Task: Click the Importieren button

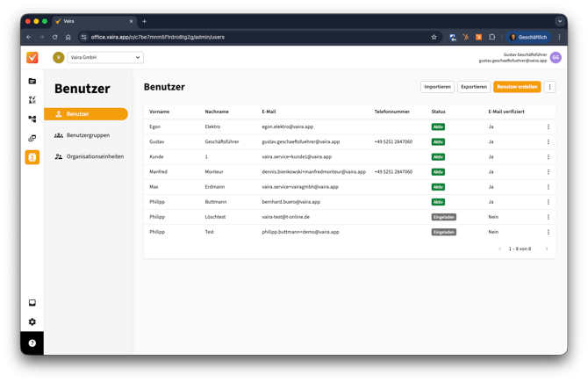Action: pyautogui.click(x=437, y=87)
